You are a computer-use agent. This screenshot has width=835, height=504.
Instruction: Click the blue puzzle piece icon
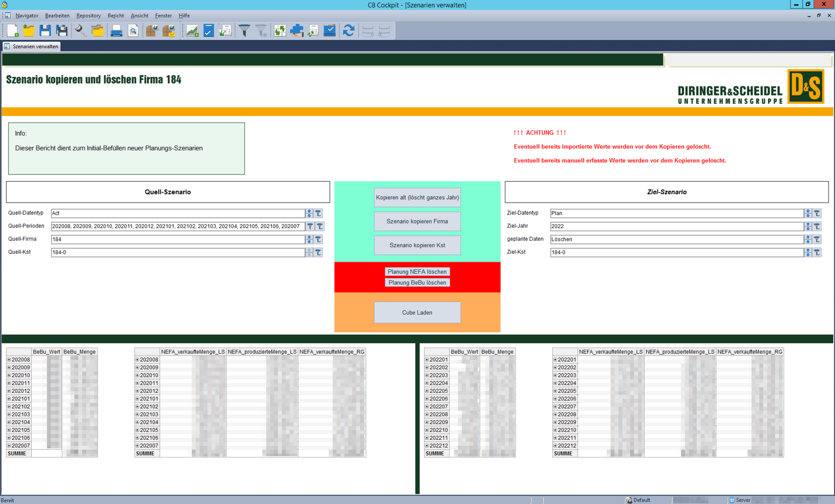point(297,31)
